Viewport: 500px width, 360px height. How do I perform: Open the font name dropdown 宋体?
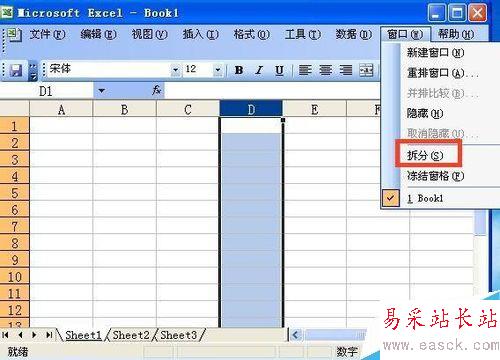click(175, 70)
